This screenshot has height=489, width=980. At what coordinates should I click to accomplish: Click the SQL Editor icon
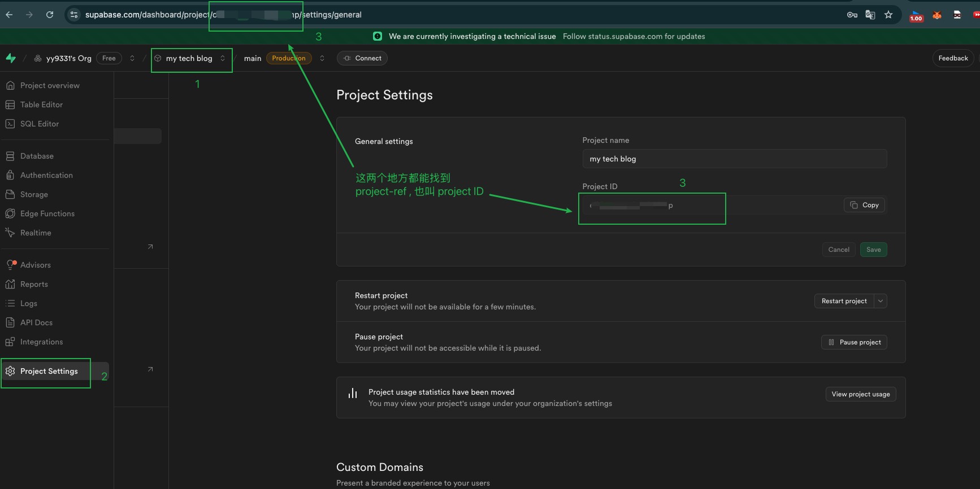point(10,124)
